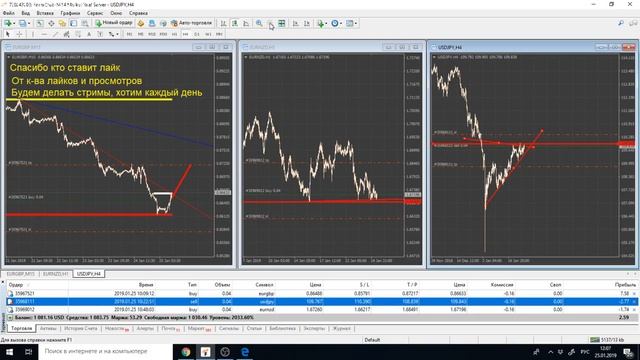
Task: Open the Сервис menu
Action: [95, 13]
